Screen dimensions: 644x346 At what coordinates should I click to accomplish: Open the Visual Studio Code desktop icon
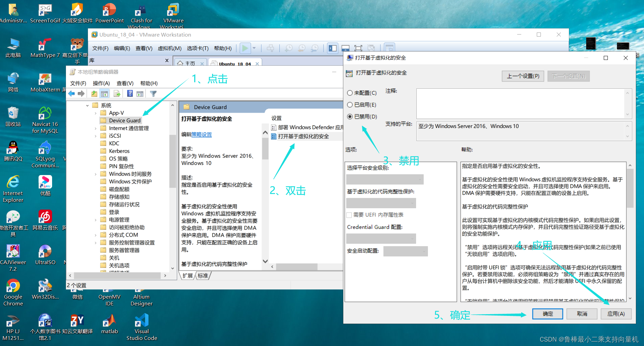pos(142,327)
